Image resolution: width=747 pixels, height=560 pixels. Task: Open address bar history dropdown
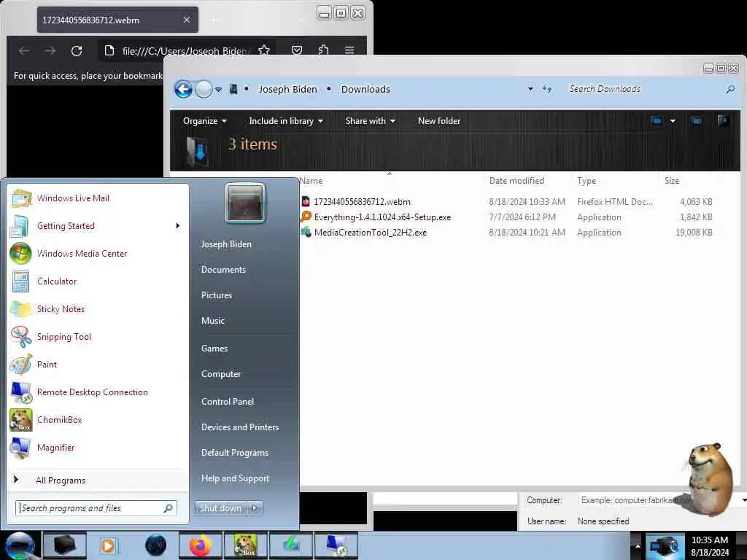[x=530, y=89]
